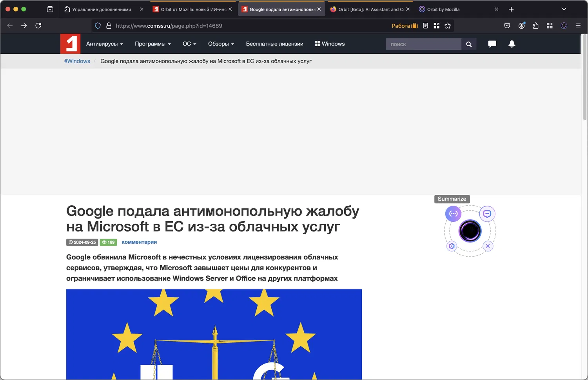588x380 pixels.
Task: Open site notifications bell
Action: pos(512,44)
